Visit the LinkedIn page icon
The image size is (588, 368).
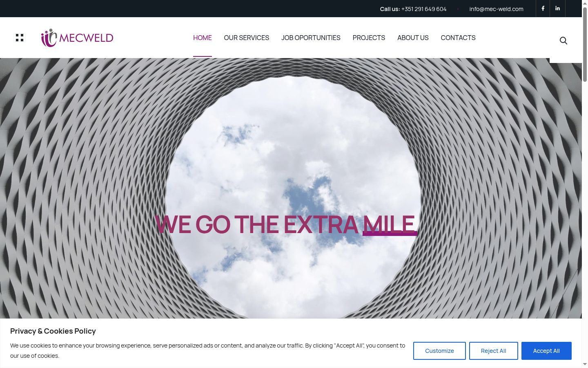(x=557, y=8)
